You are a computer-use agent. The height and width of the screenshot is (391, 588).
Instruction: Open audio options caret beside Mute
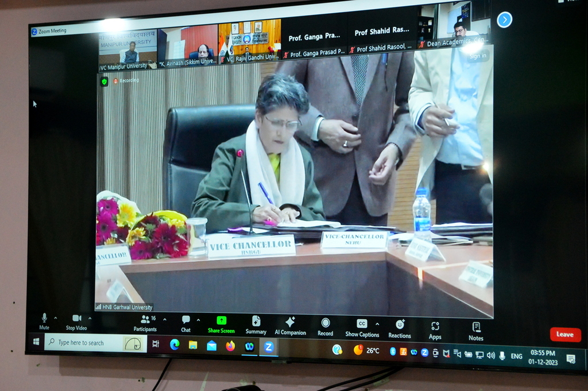tap(56, 318)
